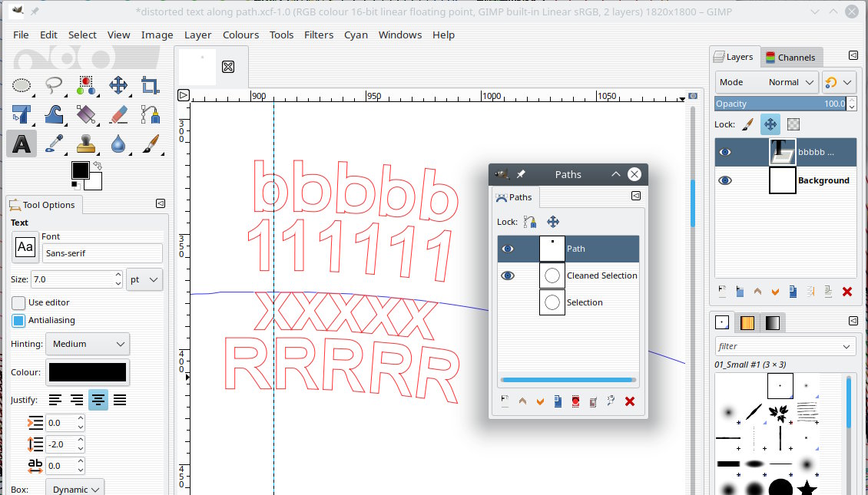
Task: Switch to the Channels tab
Action: click(790, 58)
